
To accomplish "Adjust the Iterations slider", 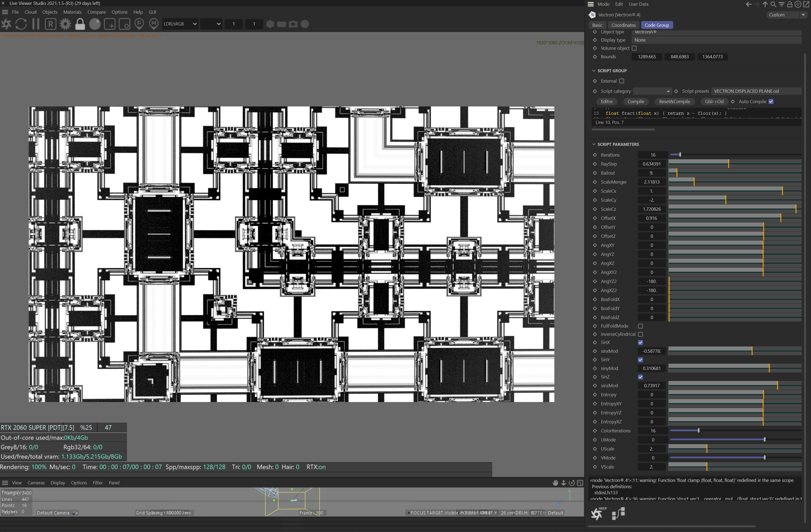I will 680,155.
